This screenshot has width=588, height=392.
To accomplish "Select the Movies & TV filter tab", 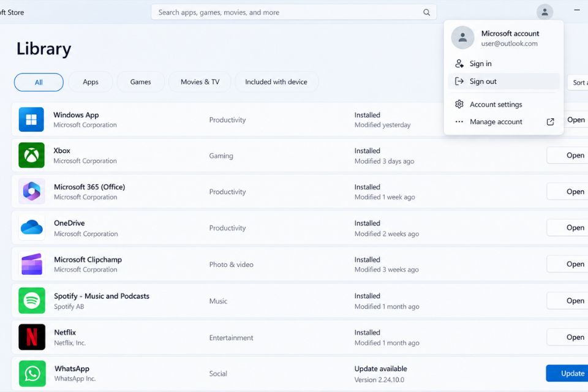I will click(x=200, y=82).
